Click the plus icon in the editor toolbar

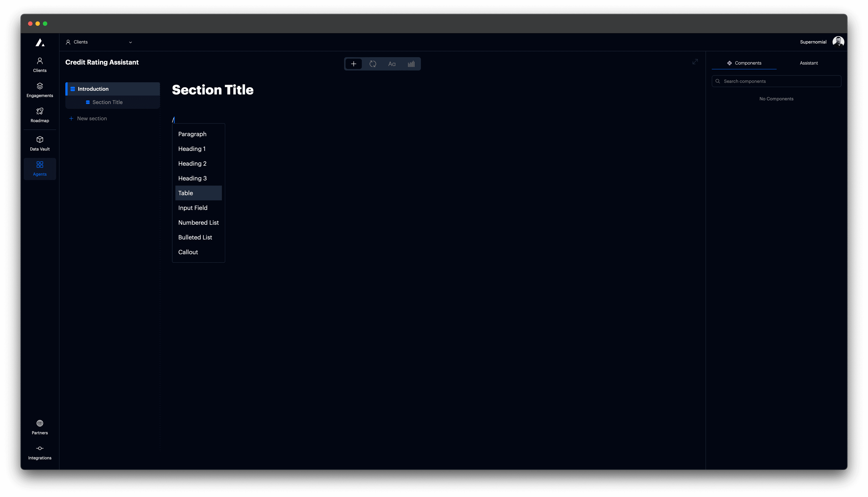pos(354,63)
